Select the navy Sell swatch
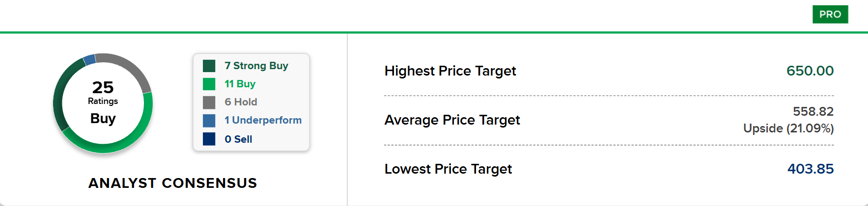 (x=209, y=139)
